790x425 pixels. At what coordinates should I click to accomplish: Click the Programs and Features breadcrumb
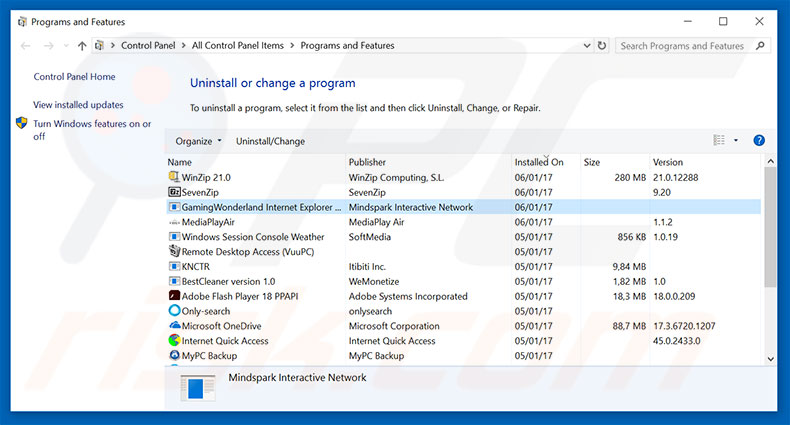point(347,45)
